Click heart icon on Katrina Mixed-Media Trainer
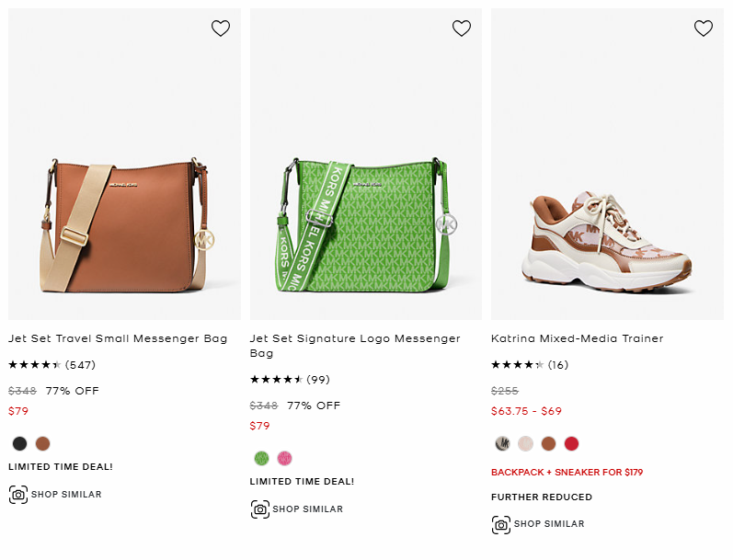 703,29
